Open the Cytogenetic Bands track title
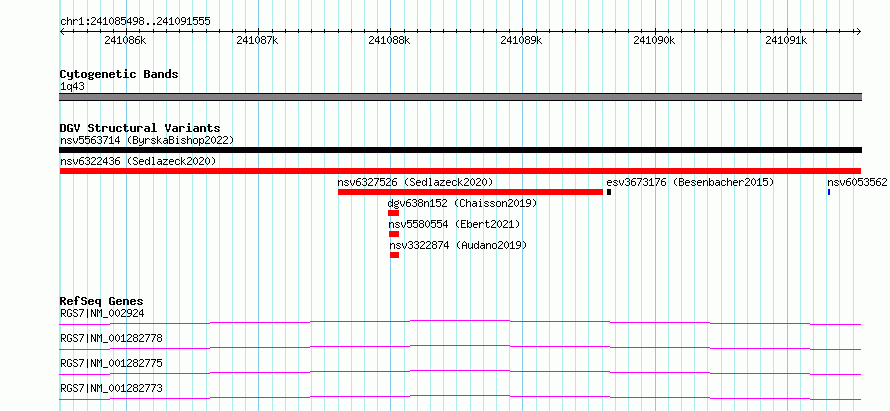The height and width of the screenshot is (411, 890). [119, 74]
